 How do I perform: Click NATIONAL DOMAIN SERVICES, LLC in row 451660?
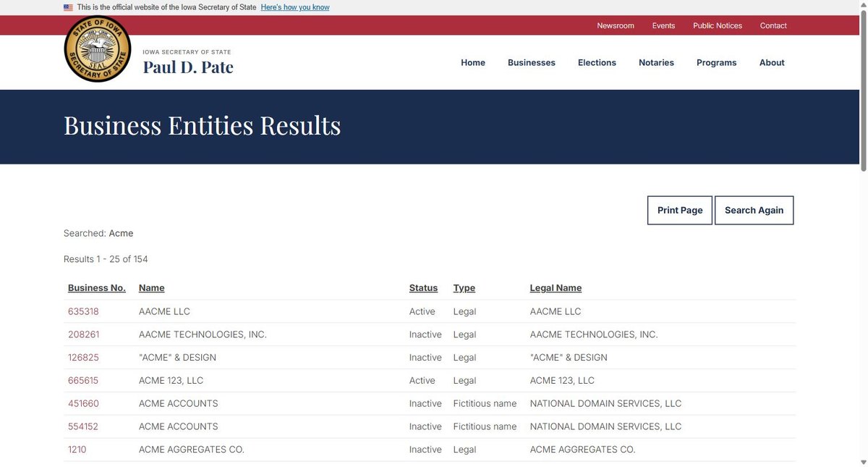pyautogui.click(x=606, y=403)
